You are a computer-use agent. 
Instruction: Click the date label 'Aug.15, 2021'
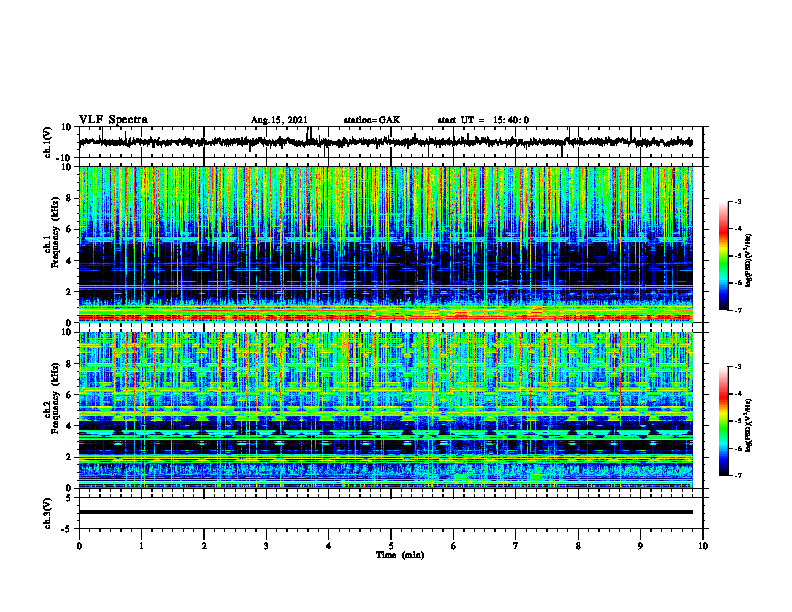pos(279,120)
